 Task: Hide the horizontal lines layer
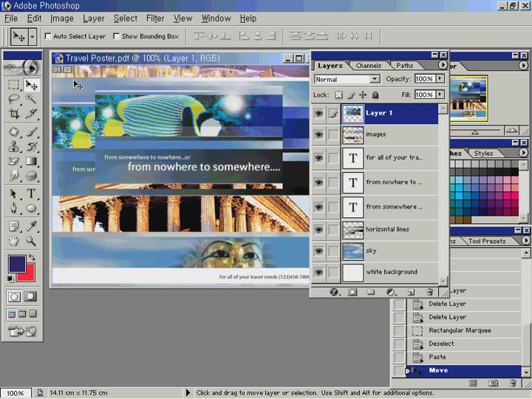coord(318,229)
